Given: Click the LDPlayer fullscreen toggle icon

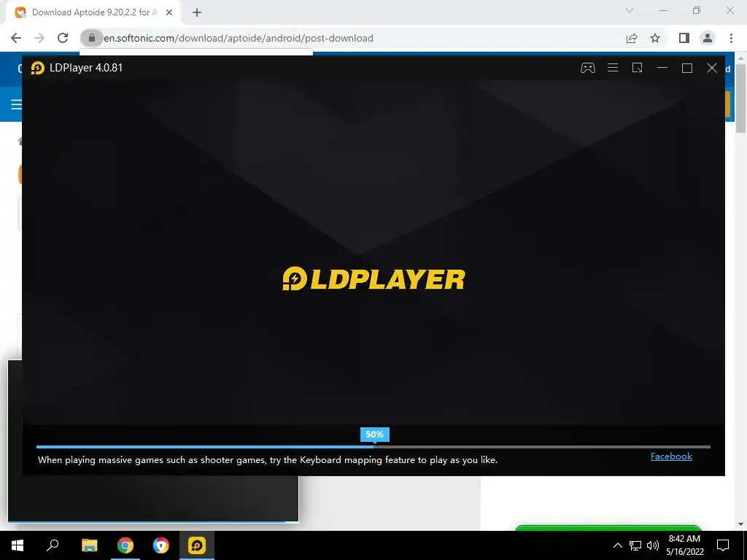Looking at the screenshot, I should 638,68.
